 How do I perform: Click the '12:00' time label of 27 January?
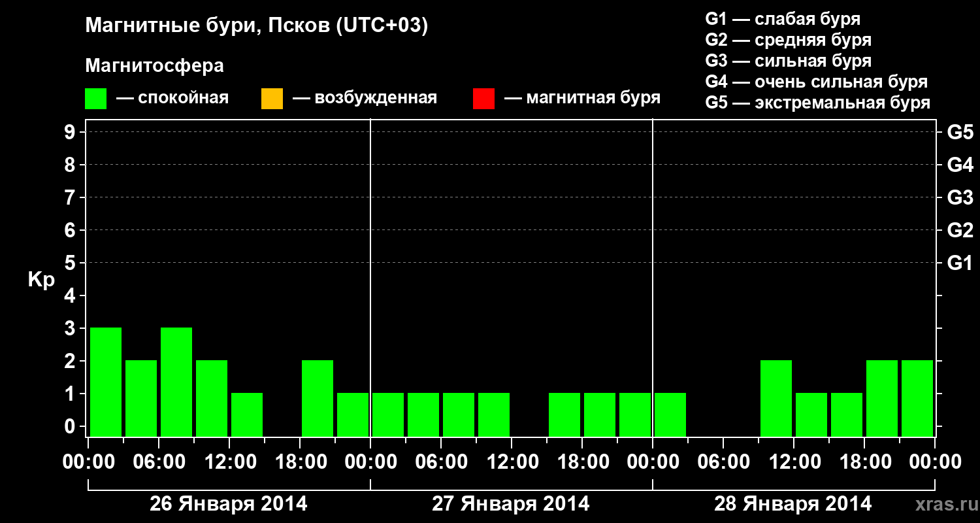tap(512, 462)
